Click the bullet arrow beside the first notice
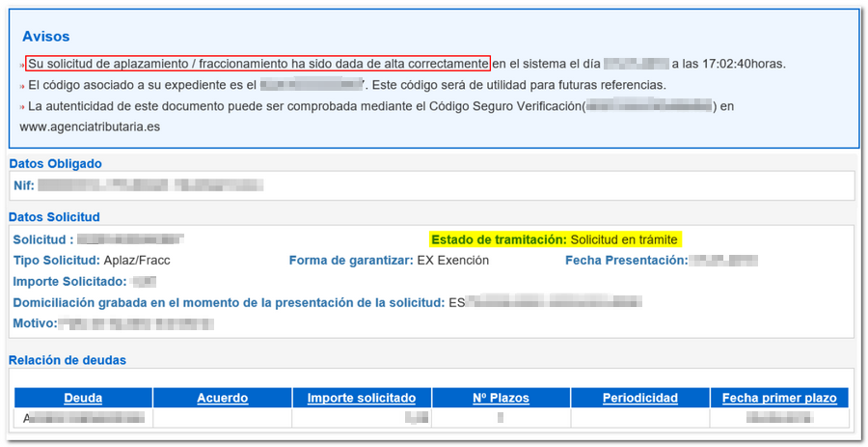 pyautogui.click(x=22, y=65)
